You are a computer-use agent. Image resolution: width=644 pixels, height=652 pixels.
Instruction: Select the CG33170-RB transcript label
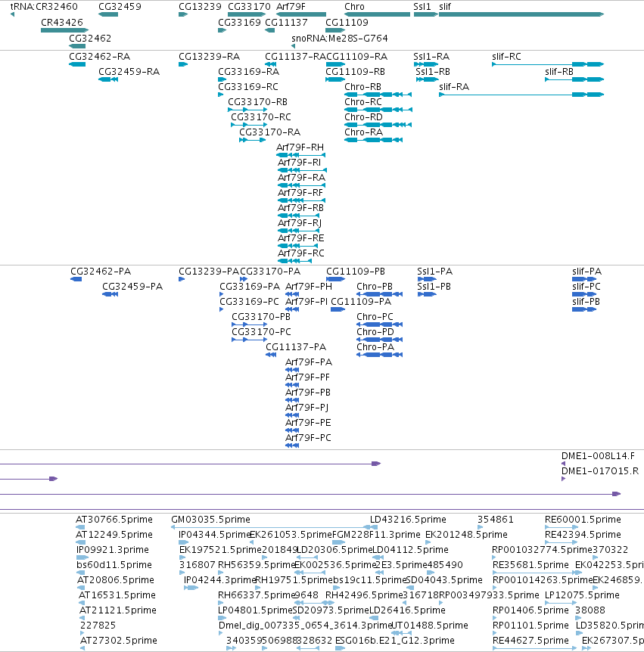[x=257, y=102]
